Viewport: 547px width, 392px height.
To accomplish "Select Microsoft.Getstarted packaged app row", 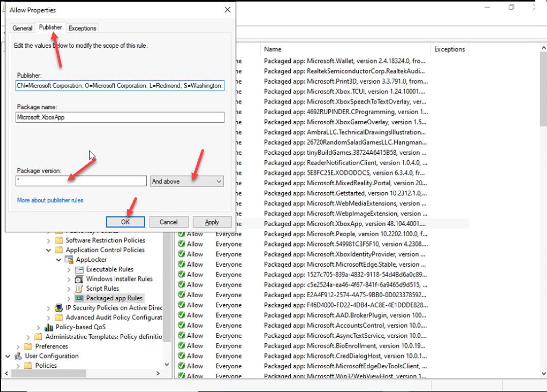I will 346,193.
